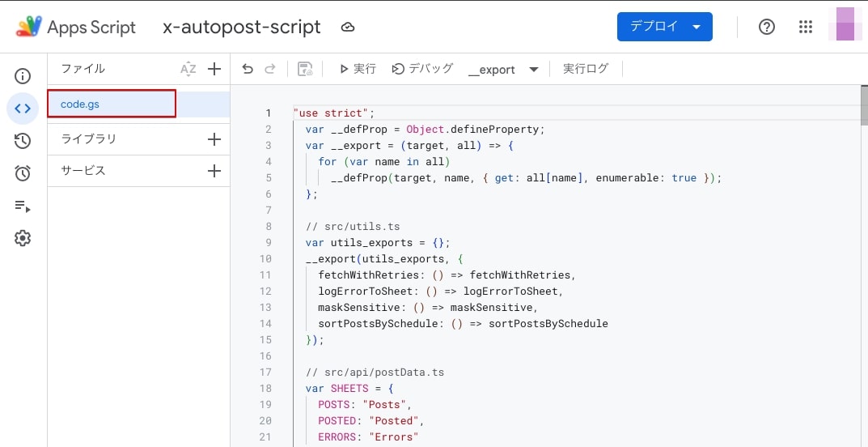Click line number 17 in gutter
Viewport: 868px width, 447px height.
[x=265, y=372]
